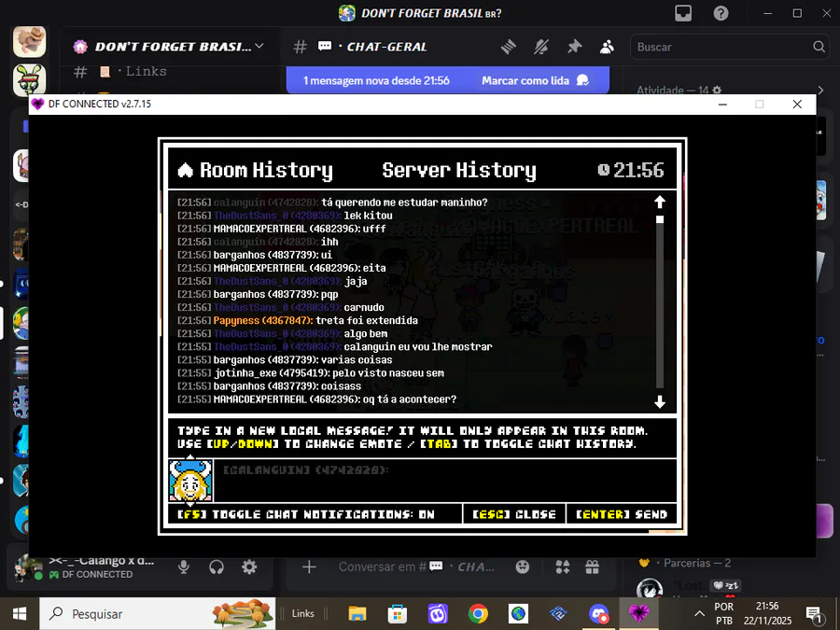Viewport: 840px width, 630px height.
Task: Open Discord help question mark icon
Action: pyautogui.click(x=721, y=13)
